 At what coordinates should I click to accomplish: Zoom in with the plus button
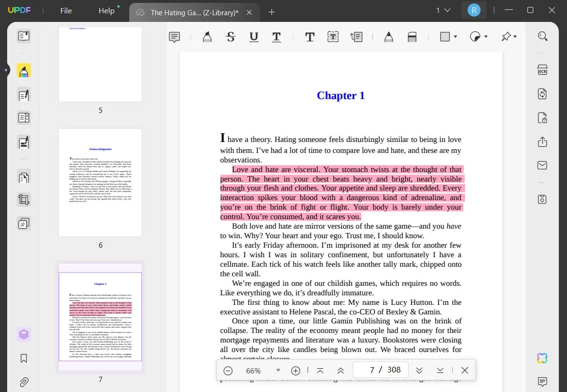[296, 371]
